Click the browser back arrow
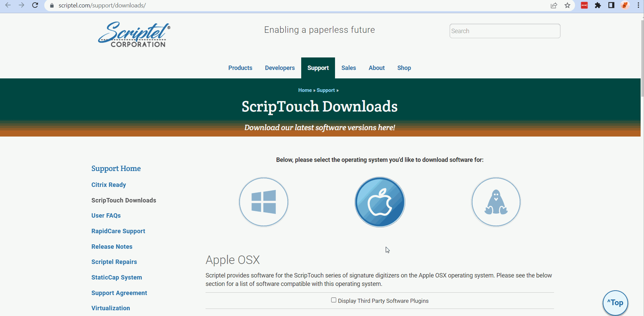The height and width of the screenshot is (316, 644). pos(8,5)
